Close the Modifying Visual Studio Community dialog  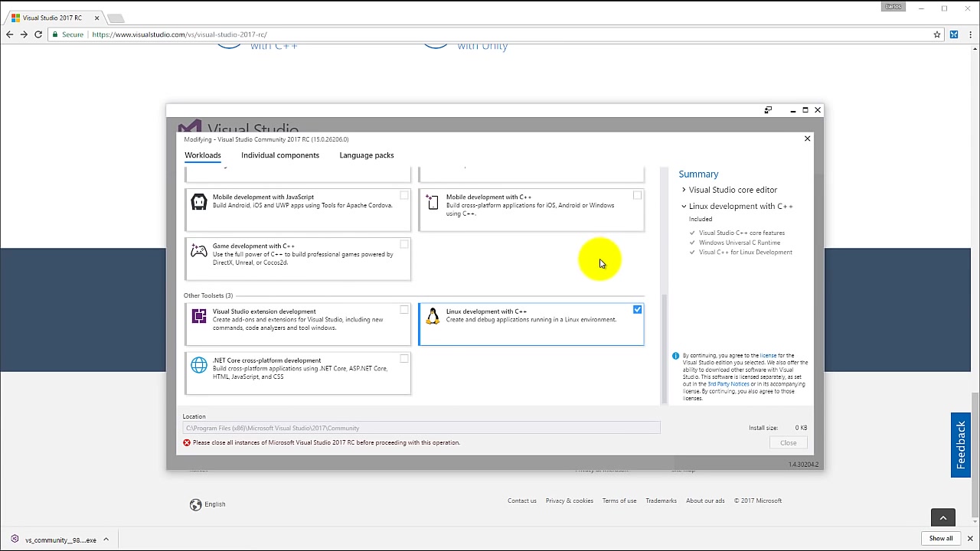(807, 139)
